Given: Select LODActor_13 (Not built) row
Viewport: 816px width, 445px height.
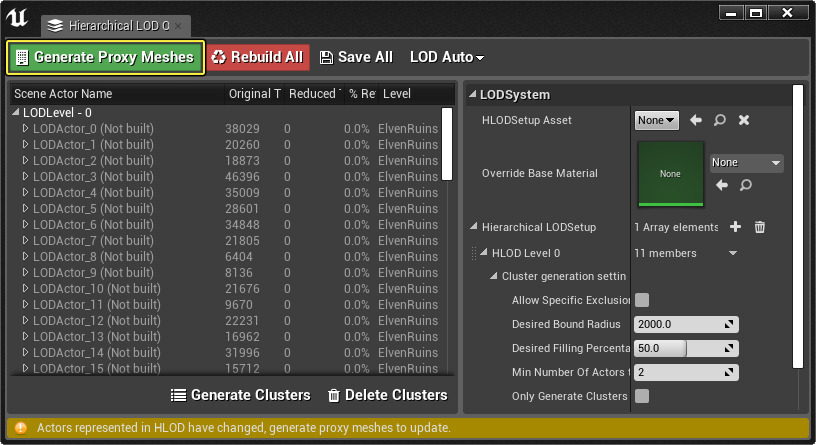Looking at the screenshot, I should [225, 337].
